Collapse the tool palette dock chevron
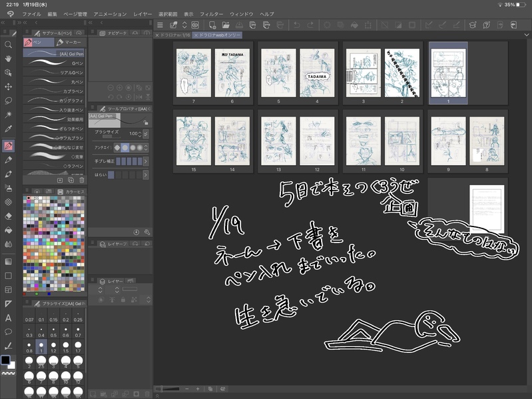The width and height of the screenshot is (532, 399). (x=3, y=23)
